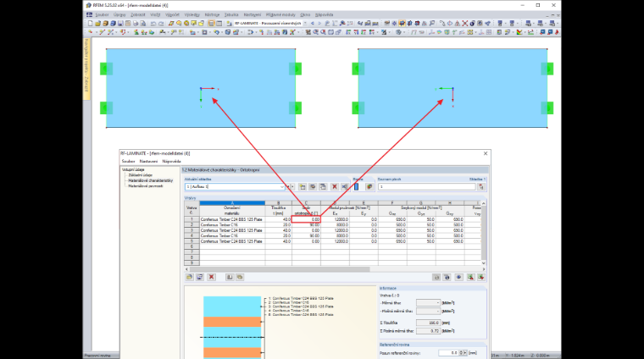Click the Open file icon in RFEM toolbar
The image size is (644, 359).
97,24
